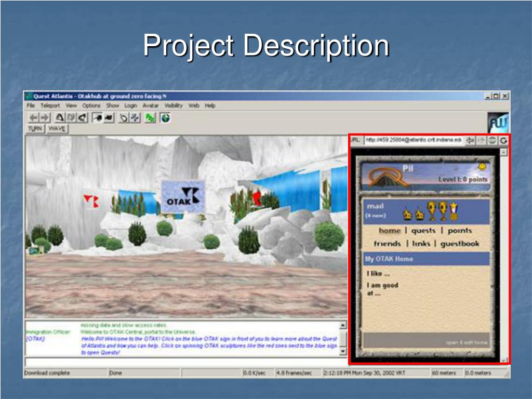Open the Options menu
Image resolution: width=532 pixels, height=399 pixels.
[91, 105]
